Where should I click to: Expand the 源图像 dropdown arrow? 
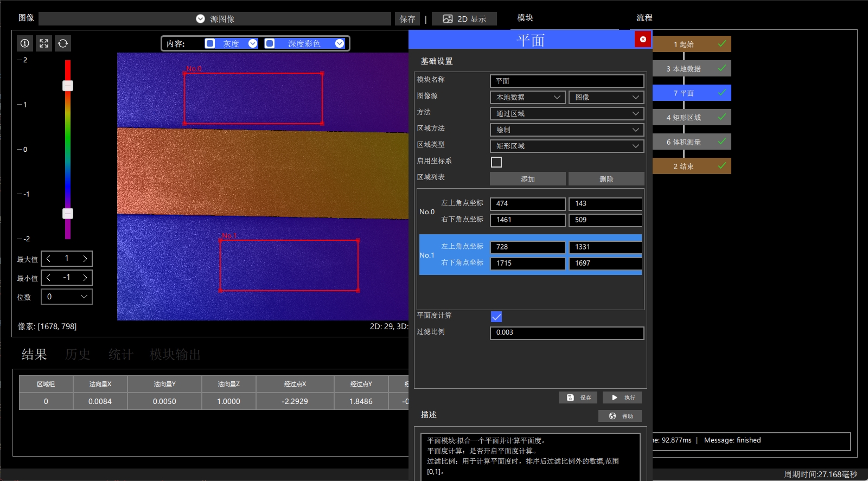(x=200, y=19)
